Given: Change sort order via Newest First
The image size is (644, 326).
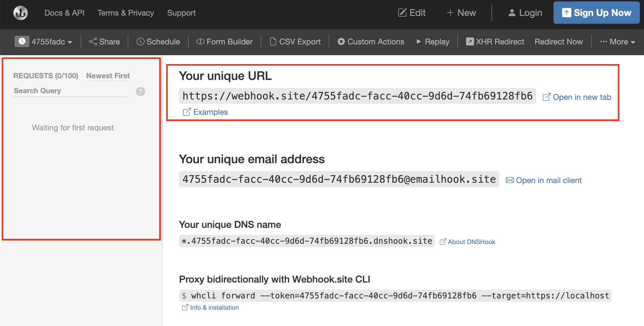Looking at the screenshot, I should click(x=108, y=76).
